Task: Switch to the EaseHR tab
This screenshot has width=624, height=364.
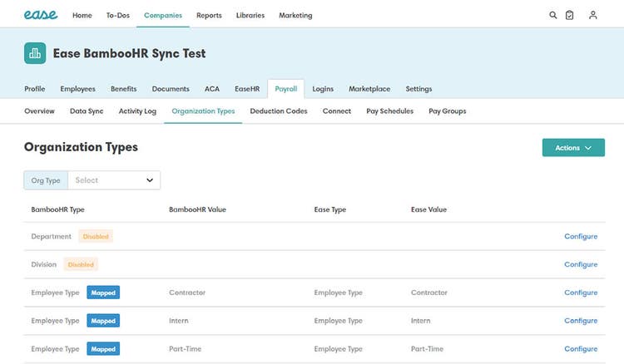Action: pos(247,89)
